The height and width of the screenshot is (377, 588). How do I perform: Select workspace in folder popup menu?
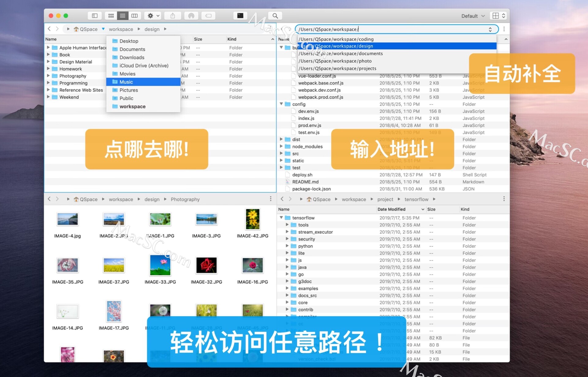(143, 107)
